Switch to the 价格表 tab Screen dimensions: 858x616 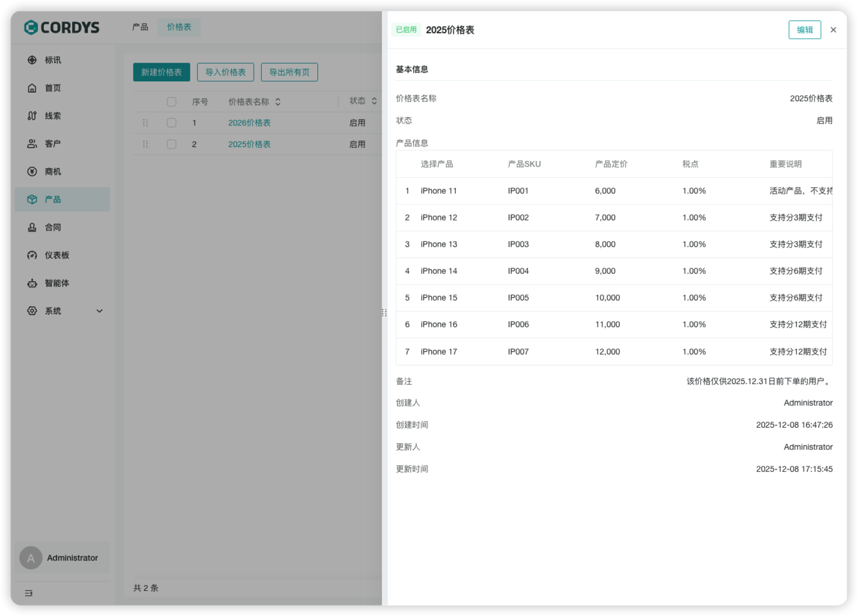(178, 27)
